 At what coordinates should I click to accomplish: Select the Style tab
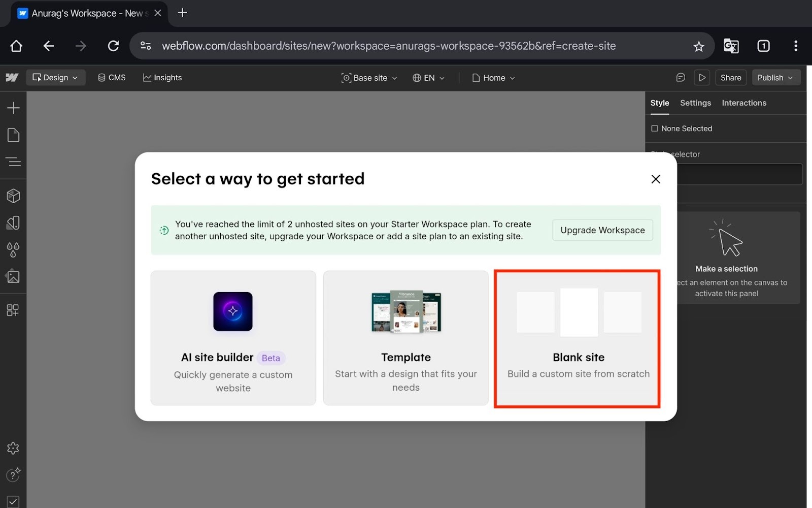(660, 103)
